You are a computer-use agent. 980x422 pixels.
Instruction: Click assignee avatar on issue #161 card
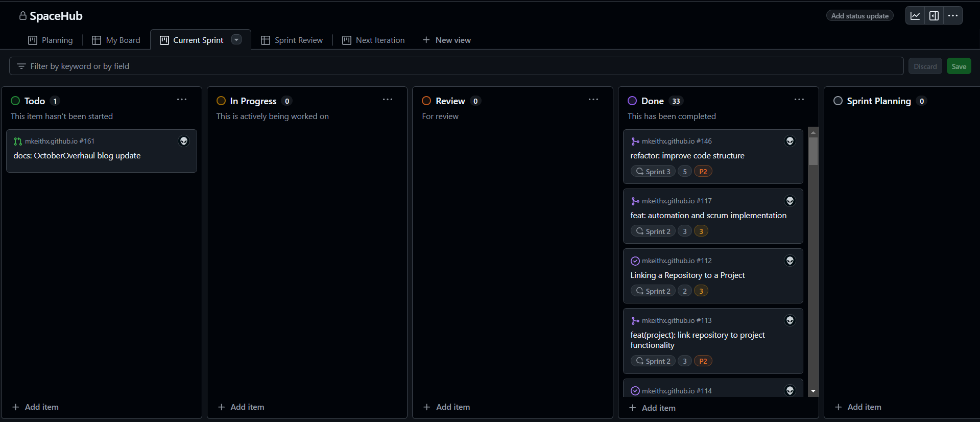point(184,141)
